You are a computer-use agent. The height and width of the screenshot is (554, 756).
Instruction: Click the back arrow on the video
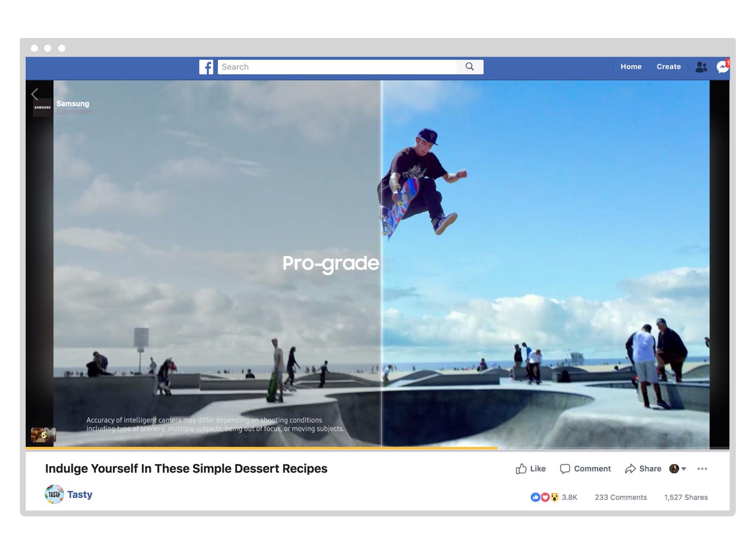tap(35, 94)
